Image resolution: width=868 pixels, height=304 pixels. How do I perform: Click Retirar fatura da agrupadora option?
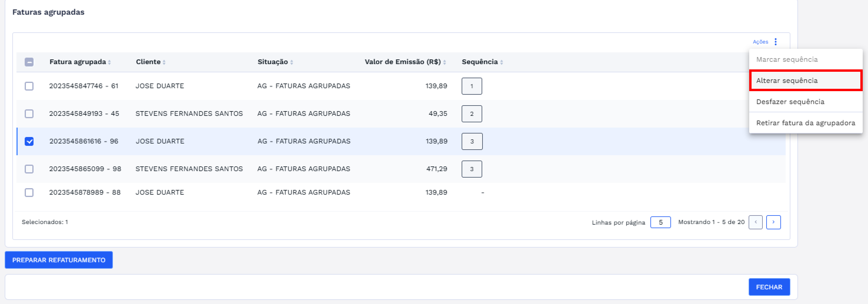805,123
